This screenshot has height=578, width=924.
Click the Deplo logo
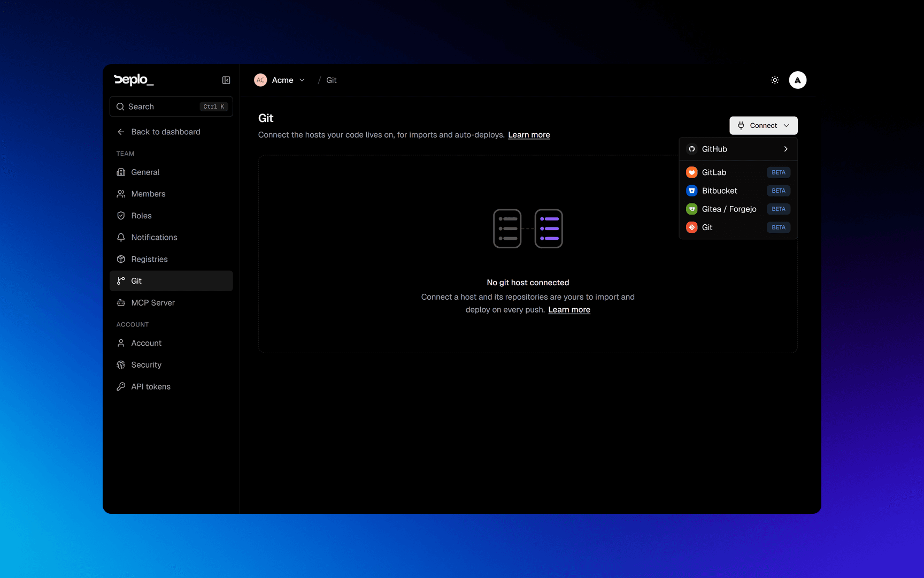pos(134,80)
